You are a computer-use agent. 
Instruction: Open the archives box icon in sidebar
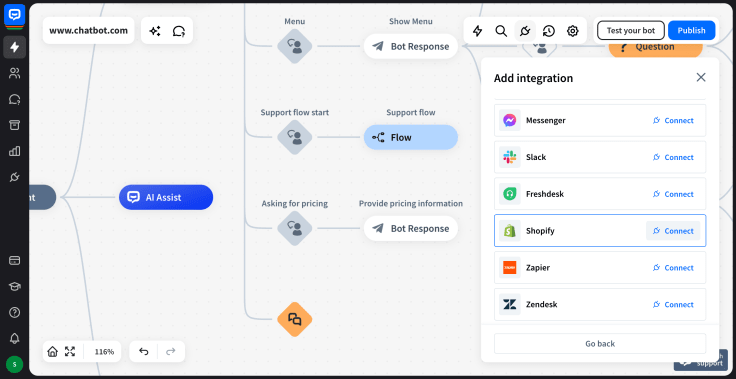click(x=15, y=125)
